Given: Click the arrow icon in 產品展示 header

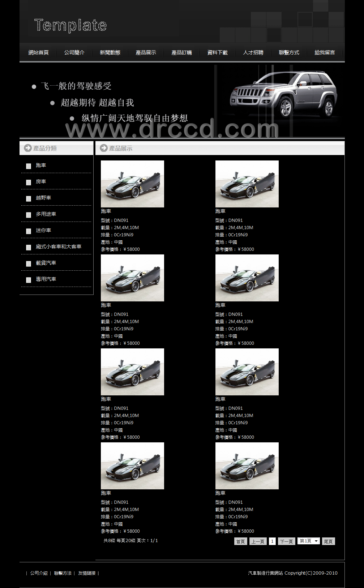Looking at the screenshot, I should coord(104,148).
